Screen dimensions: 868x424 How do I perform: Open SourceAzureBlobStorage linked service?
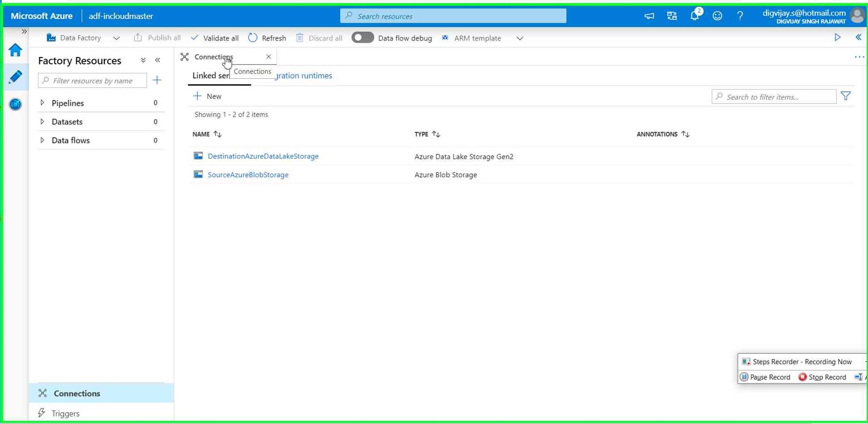(248, 174)
